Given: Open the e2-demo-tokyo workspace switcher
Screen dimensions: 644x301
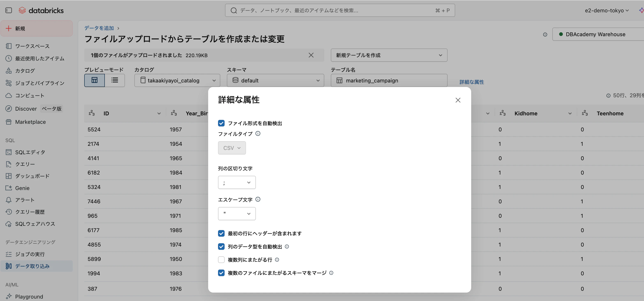Looking at the screenshot, I should [x=607, y=10].
